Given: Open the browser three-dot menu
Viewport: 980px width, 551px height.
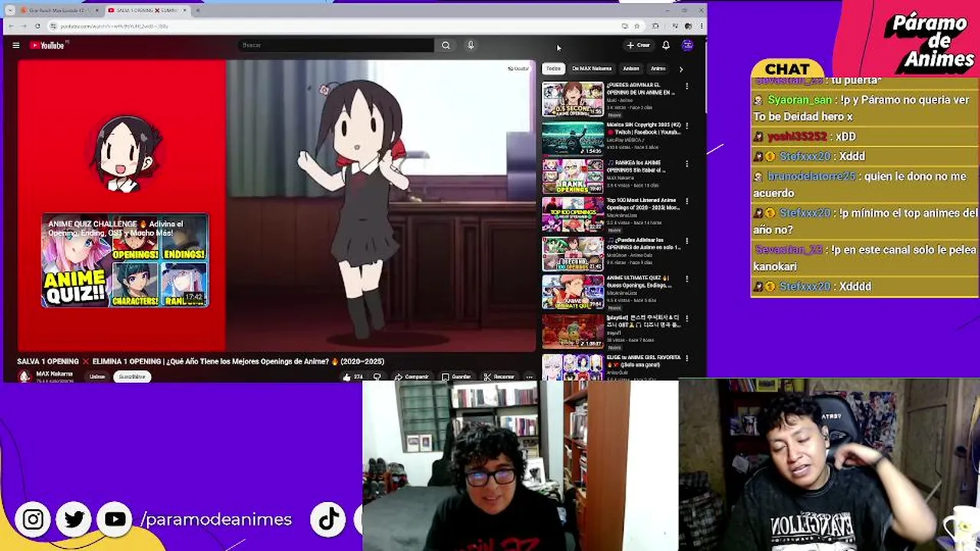Looking at the screenshot, I should tap(701, 26).
